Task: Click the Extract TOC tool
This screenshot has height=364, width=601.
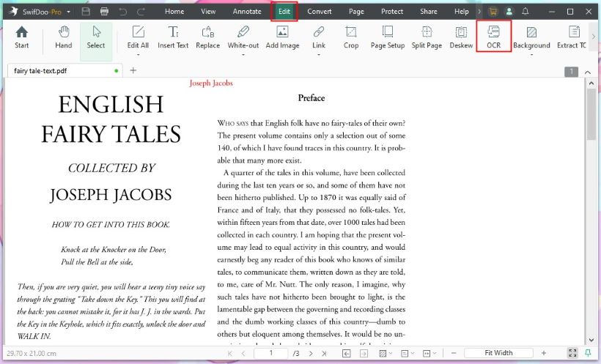Action: click(572, 37)
